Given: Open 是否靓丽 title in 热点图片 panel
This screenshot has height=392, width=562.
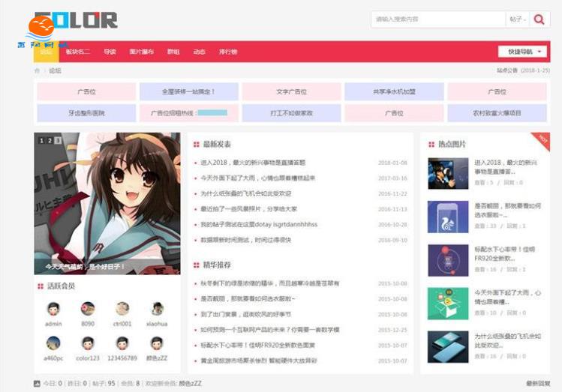Looking at the screenshot, I should click(507, 211).
